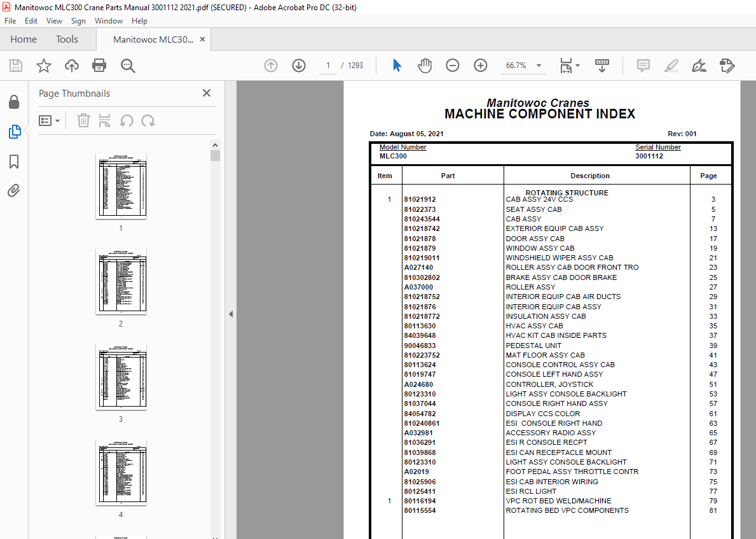Select page 2 thumbnail
The width and height of the screenshot is (756, 539).
coord(121,282)
